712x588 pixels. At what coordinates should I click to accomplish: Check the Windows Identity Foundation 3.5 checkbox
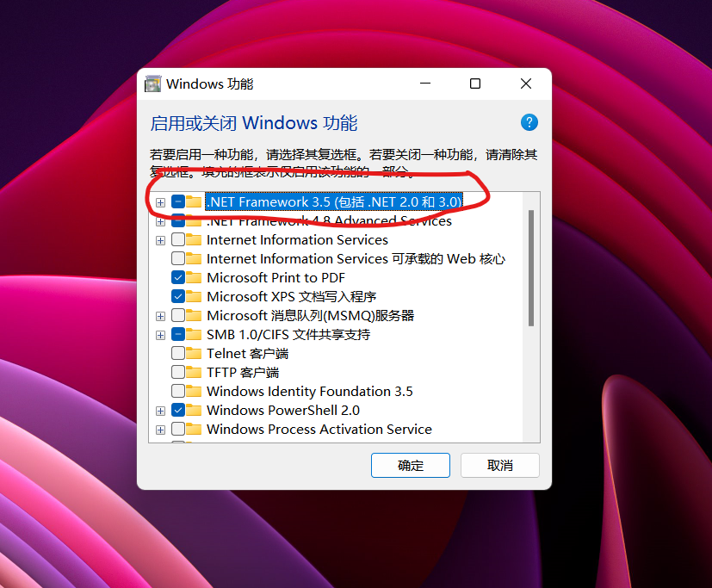(x=178, y=392)
